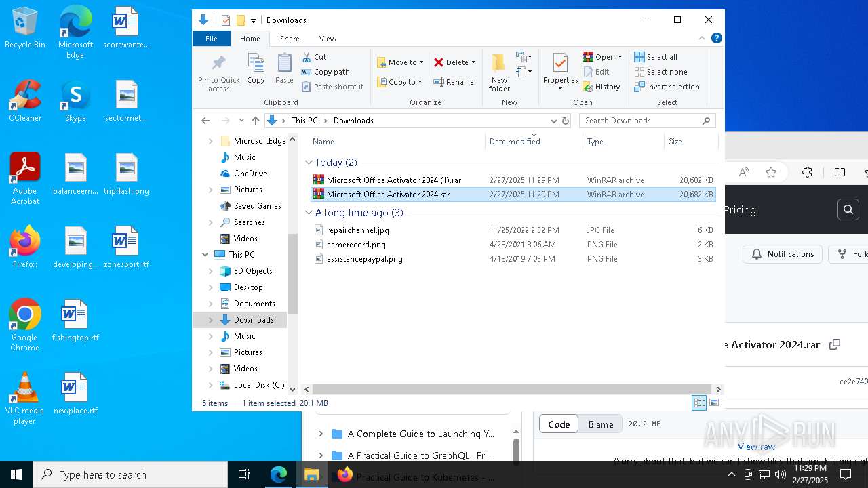Open Skype desktop shortcut
The width and height of the screenshot is (868, 488).
[75, 102]
